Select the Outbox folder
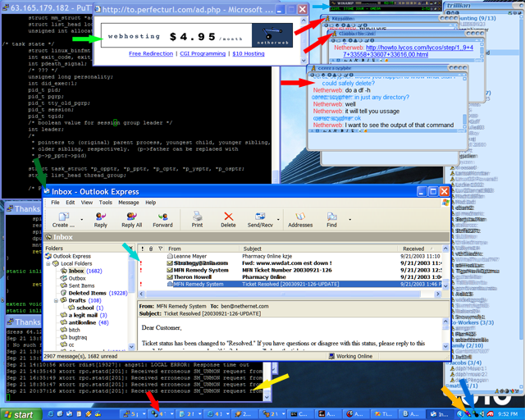The width and height of the screenshot is (525, 420). (73, 278)
